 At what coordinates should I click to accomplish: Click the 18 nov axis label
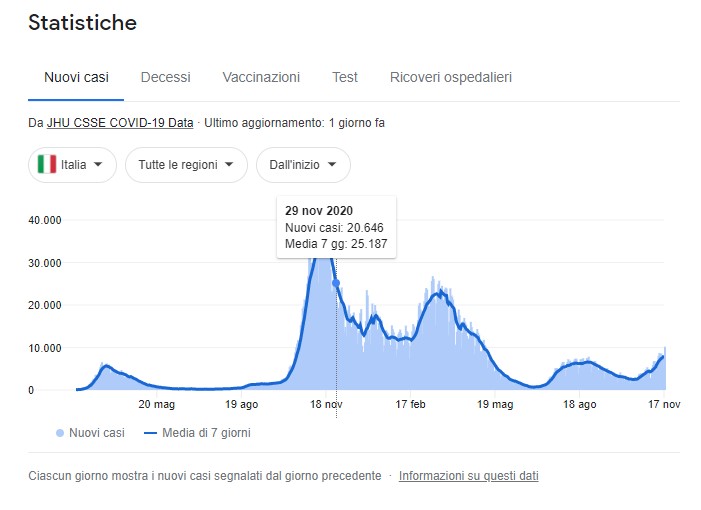[326, 404]
